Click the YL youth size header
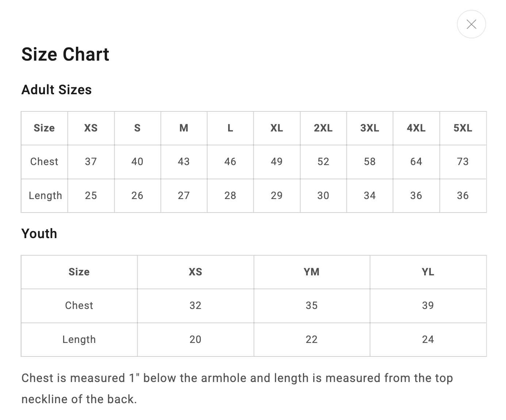 point(428,272)
